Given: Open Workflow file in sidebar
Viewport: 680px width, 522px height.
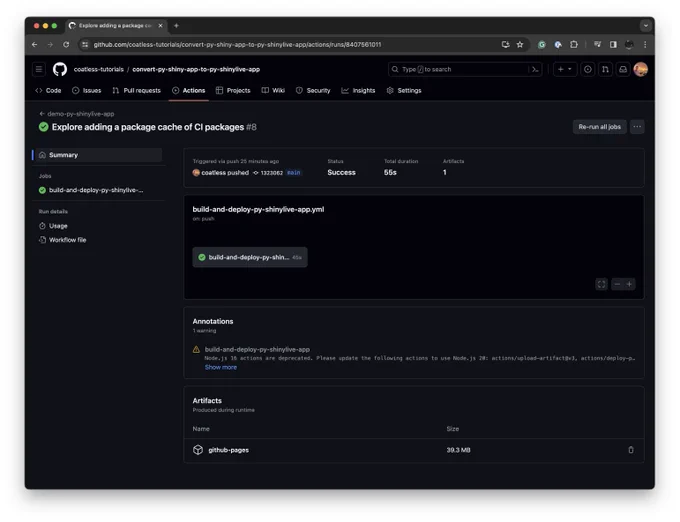Looking at the screenshot, I should tap(63, 240).
